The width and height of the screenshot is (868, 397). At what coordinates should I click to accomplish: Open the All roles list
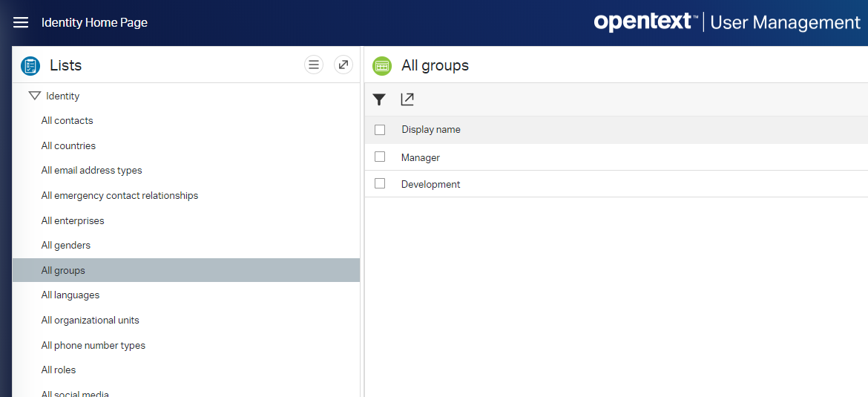pyautogui.click(x=59, y=370)
